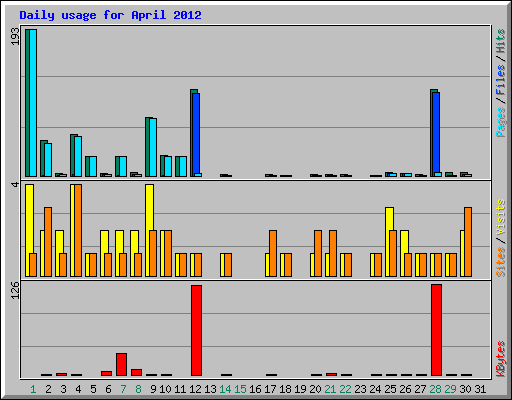Click day label "3" on the x-axis
The width and height of the screenshot is (512, 400).
(x=63, y=389)
